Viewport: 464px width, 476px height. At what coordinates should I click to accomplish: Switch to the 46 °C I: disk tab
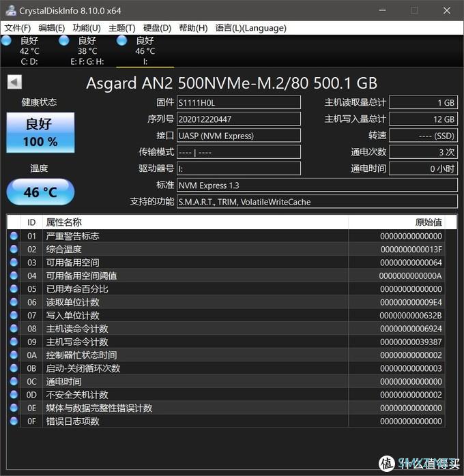tap(145, 50)
